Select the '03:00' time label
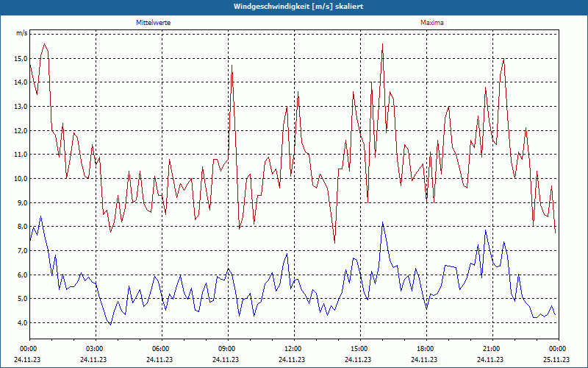 tap(96, 349)
